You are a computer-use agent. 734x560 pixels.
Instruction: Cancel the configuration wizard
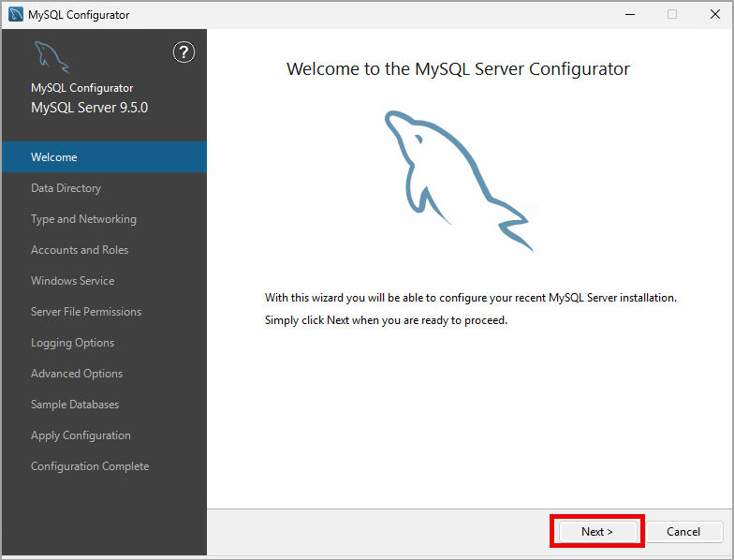[x=683, y=532]
